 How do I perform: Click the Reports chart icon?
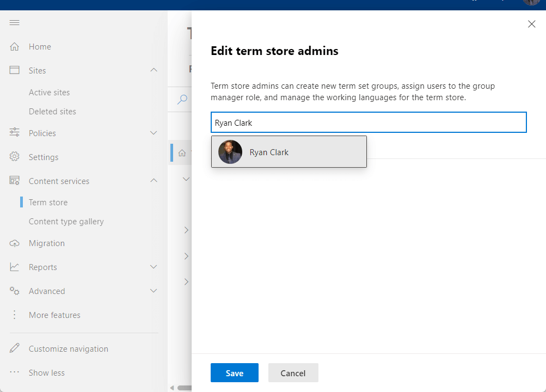14,267
